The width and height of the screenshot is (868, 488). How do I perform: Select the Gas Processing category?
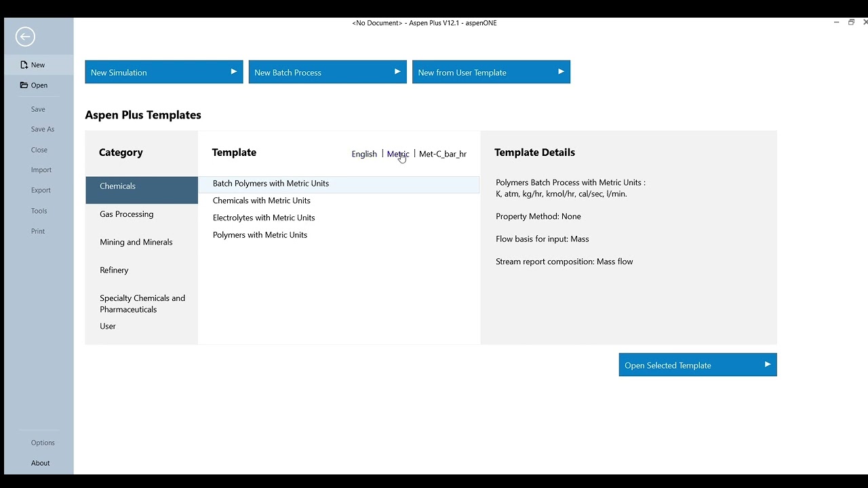(127, 214)
